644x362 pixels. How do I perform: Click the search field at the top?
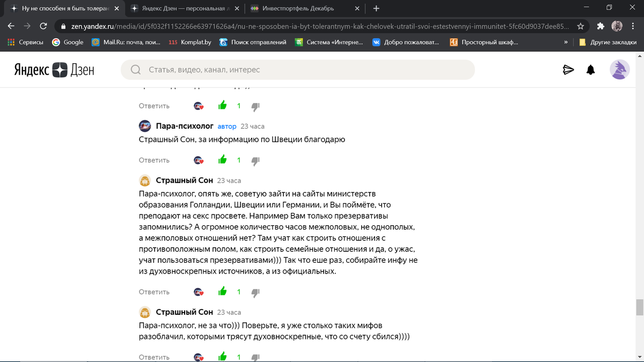(x=301, y=70)
